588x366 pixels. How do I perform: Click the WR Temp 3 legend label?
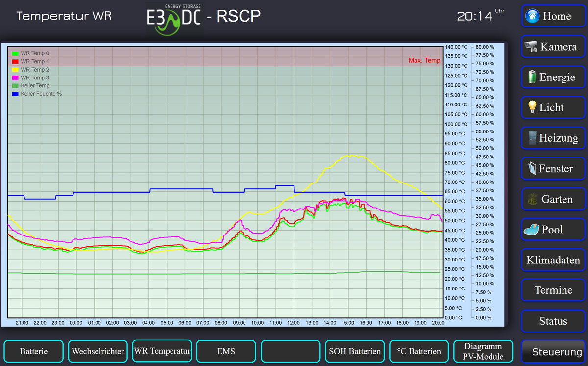pyautogui.click(x=35, y=78)
